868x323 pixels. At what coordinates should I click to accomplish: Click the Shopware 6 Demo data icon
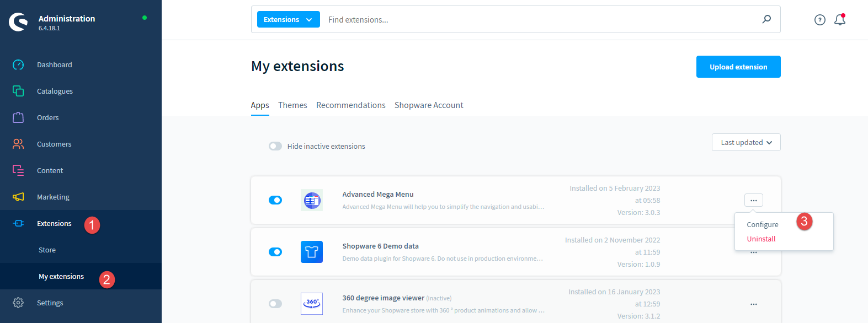tap(312, 252)
